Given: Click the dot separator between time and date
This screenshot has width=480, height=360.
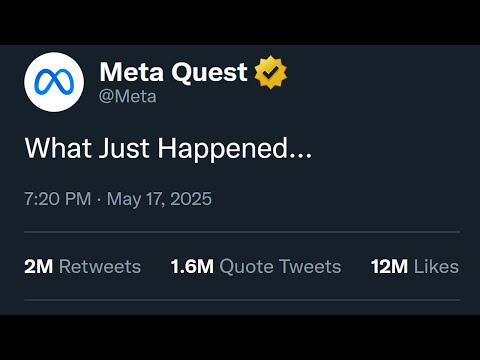Looking at the screenshot, I should coord(99,200).
